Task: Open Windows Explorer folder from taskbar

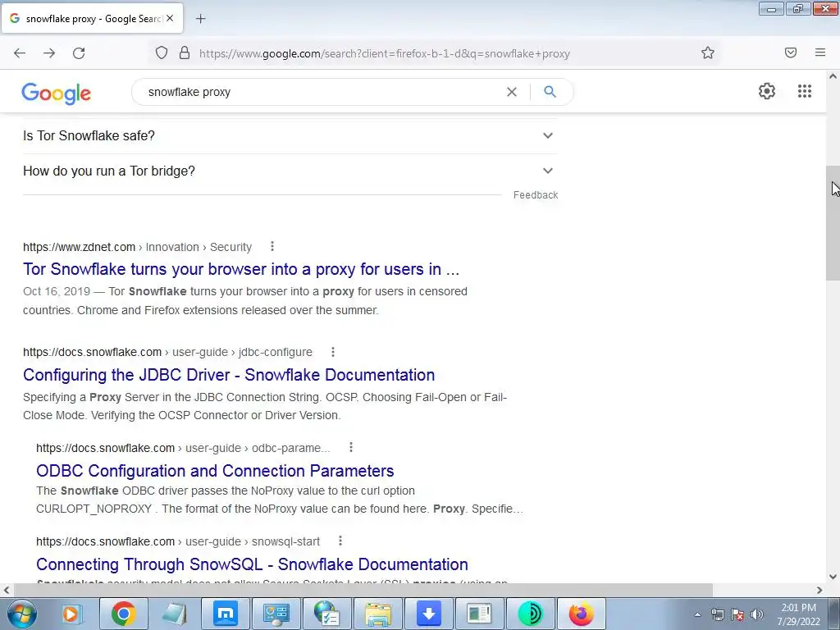Action: 378,614
